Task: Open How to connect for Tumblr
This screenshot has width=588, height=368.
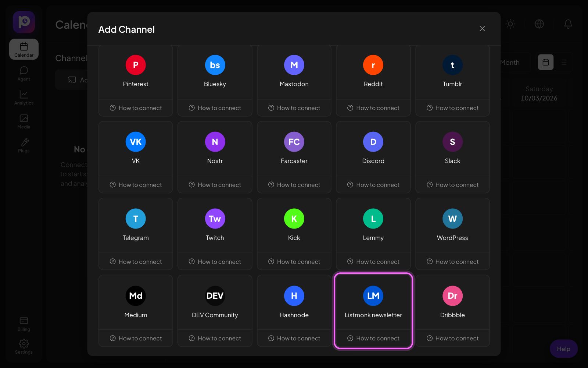Action: (452, 108)
